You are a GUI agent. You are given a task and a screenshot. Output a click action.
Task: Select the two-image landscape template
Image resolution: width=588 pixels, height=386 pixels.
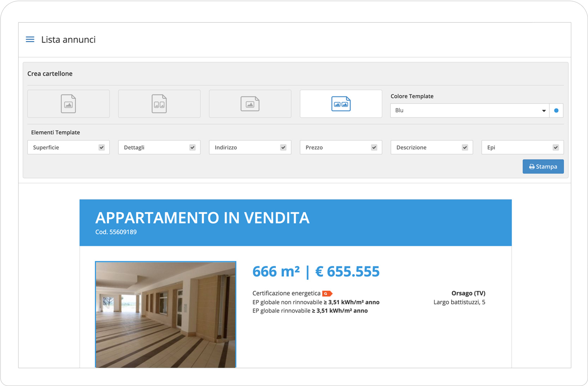(341, 104)
